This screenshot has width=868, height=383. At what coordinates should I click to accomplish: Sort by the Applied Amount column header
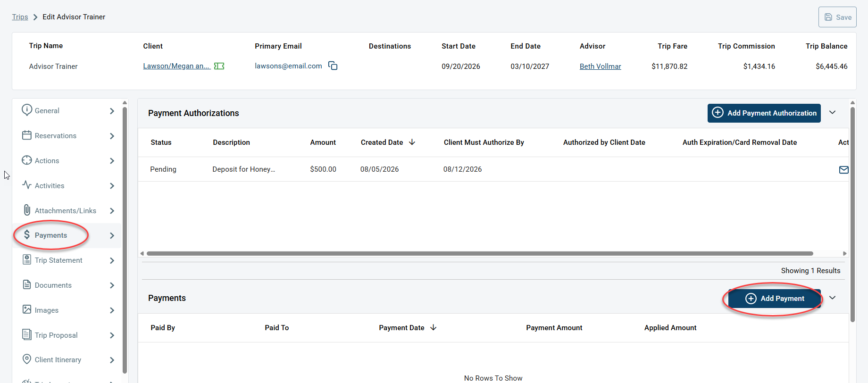670,328
